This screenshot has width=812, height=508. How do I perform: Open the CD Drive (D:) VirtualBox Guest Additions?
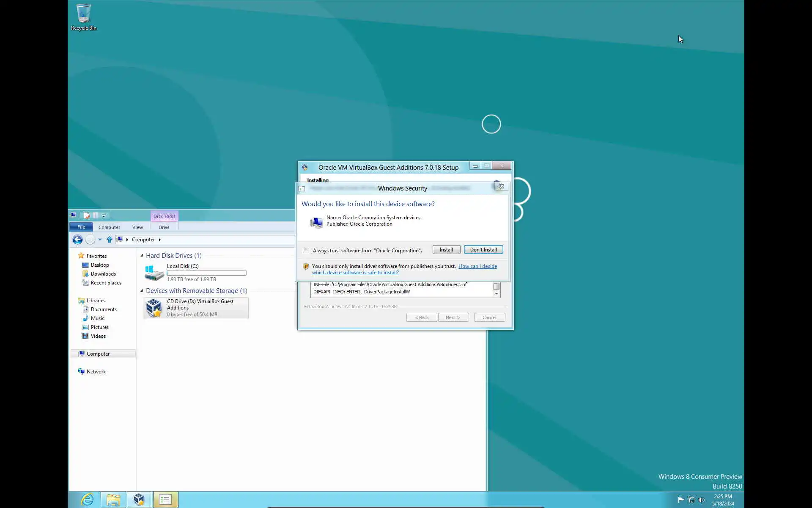[x=196, y=308]
